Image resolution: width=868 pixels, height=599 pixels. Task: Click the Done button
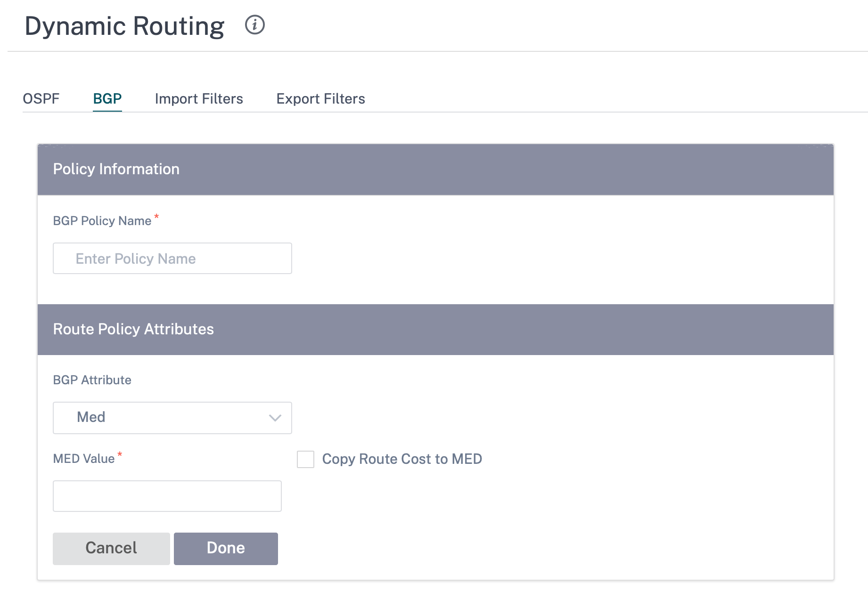pos(226,549)
